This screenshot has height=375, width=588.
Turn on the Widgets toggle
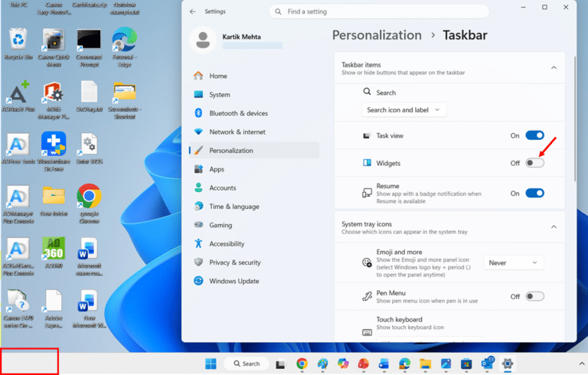click(x=534, y=163)
